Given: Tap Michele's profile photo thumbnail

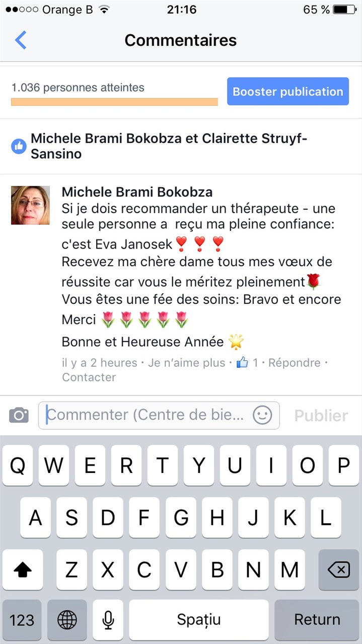Looking at the screenshot, I should tap(30, 205).
